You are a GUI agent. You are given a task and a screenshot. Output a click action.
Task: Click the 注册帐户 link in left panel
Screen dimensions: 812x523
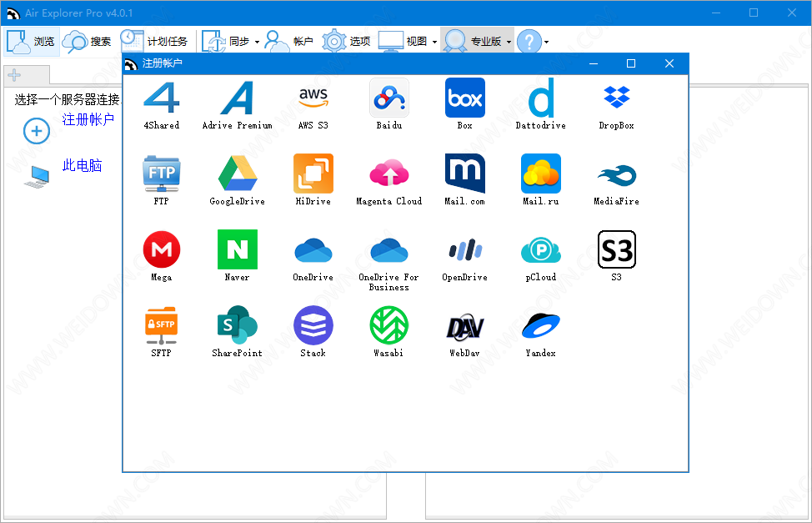(x=88, y=120)
